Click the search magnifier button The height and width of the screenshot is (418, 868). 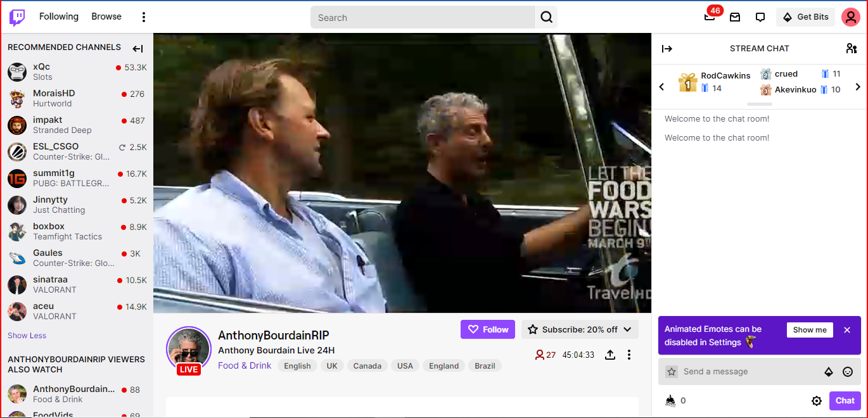(546, 18)
